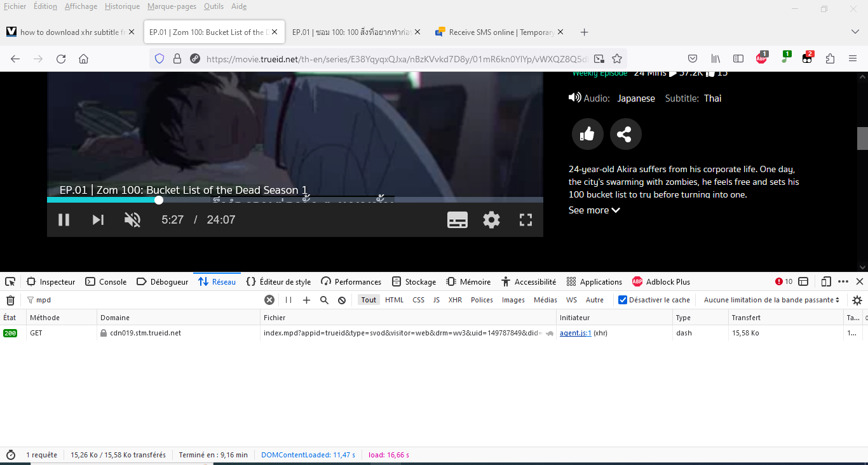Seek using the video progress bar handle
Viewport: 868px width, 465px height.
pyautogui.click(x=159, y=200)
